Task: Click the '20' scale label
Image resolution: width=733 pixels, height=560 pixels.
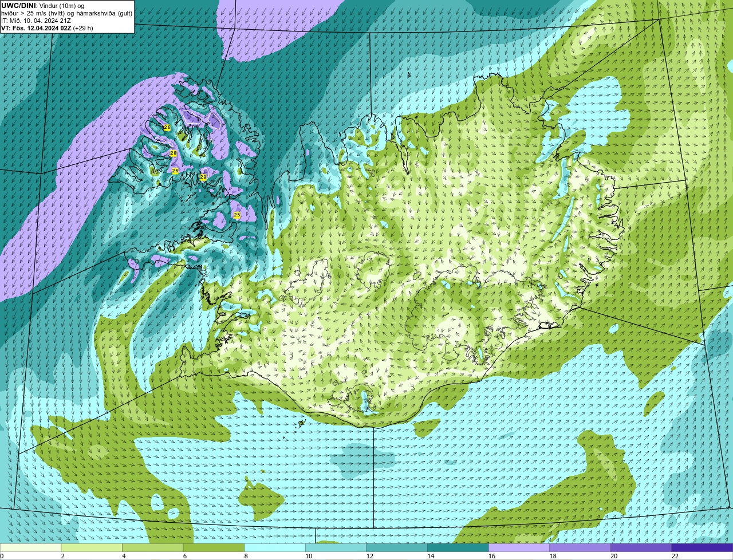Action: tap(614, 556)
